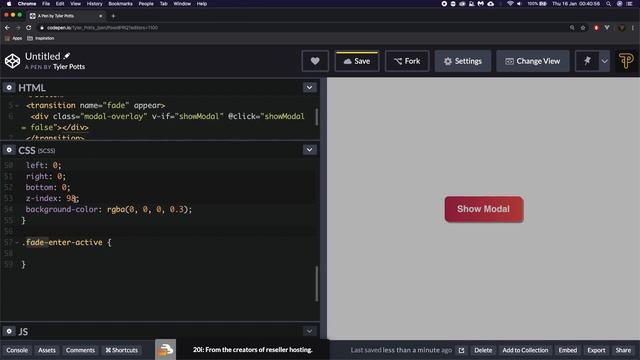Click Show Modal button in preview
This screenshot has width=640, height=360.
484,209
